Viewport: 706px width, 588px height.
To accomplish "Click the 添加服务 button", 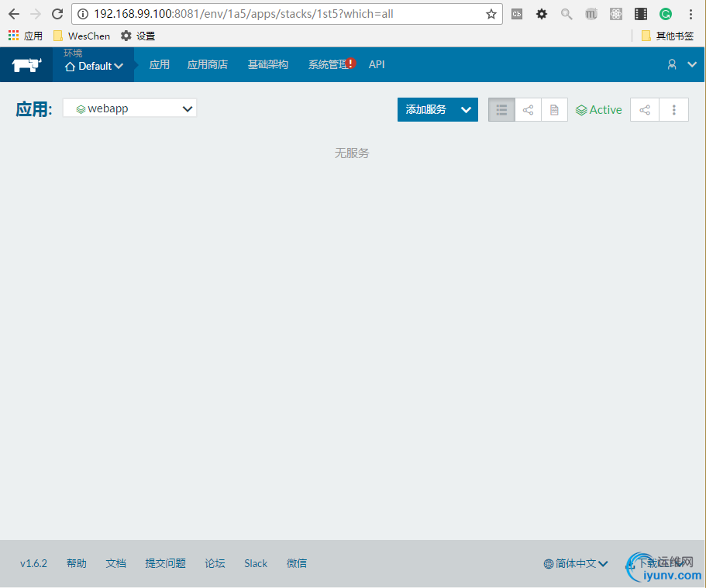I will [426, 109].
